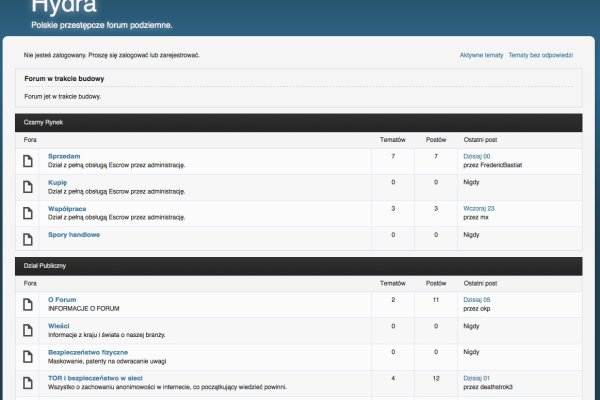Click the forum icon beside Współpraca
This screenshot has width=600, height=400.
click(x=28, y=212)
